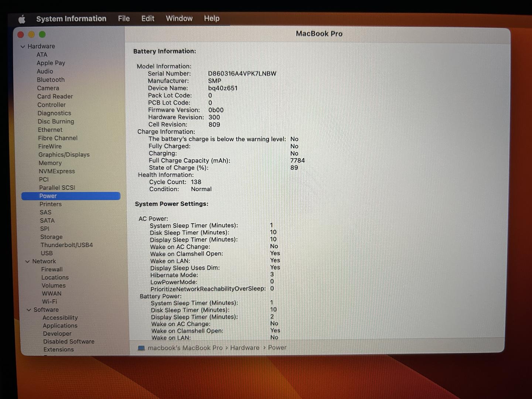Click Power in the path bar
The image size is (532, 399).
(x=277, y=347)
